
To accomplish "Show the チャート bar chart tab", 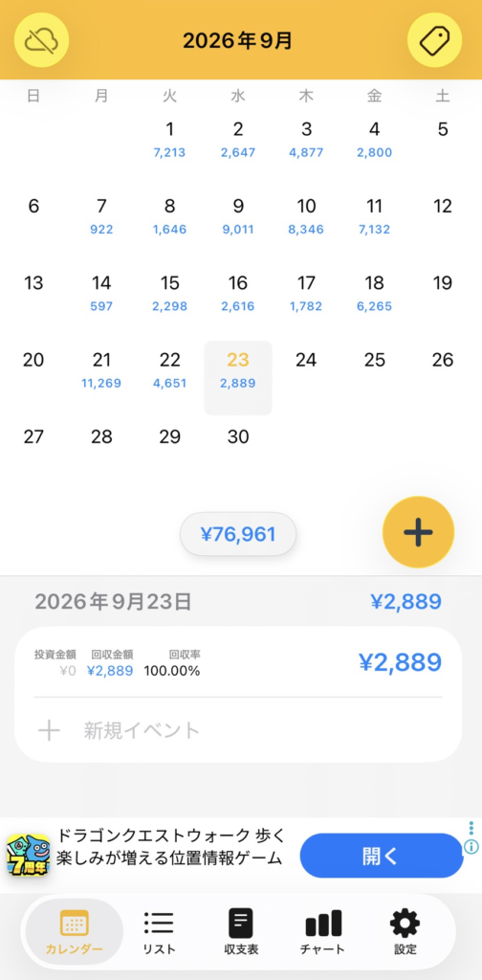I will pos(322,932).
